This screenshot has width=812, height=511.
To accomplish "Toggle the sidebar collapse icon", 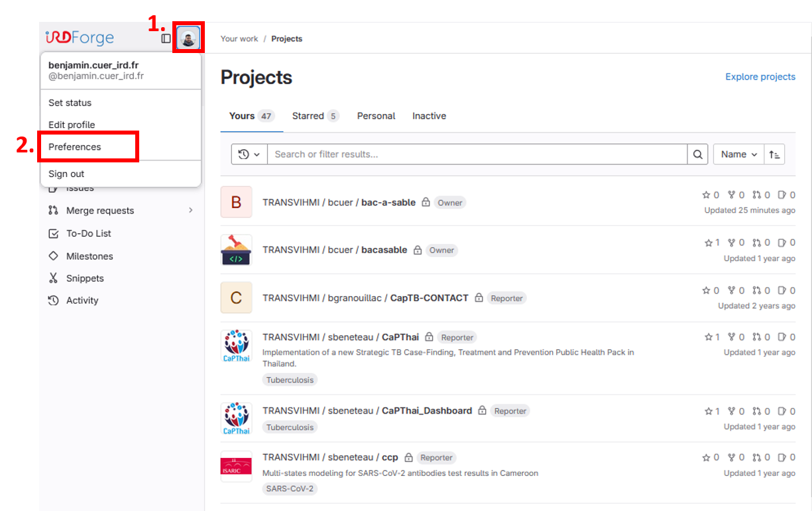I will pyautogui.click(x=166, y=38).
